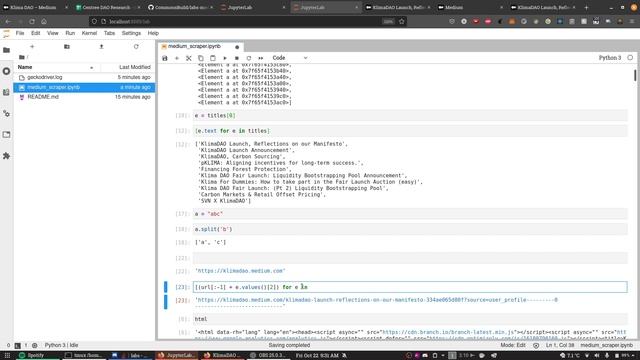Copy the selected cell from notebook toolbar
This screenshot has height=360, width=640.
click(x=200, y=58)
